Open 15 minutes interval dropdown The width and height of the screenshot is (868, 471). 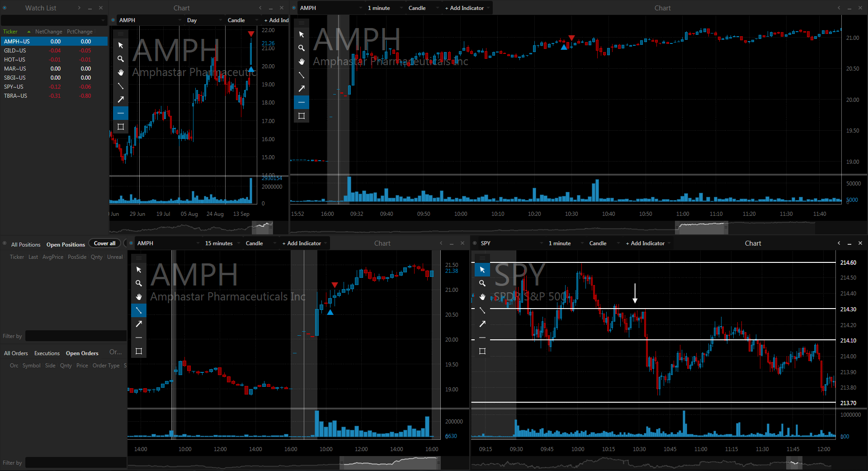[x=222, y=243]
